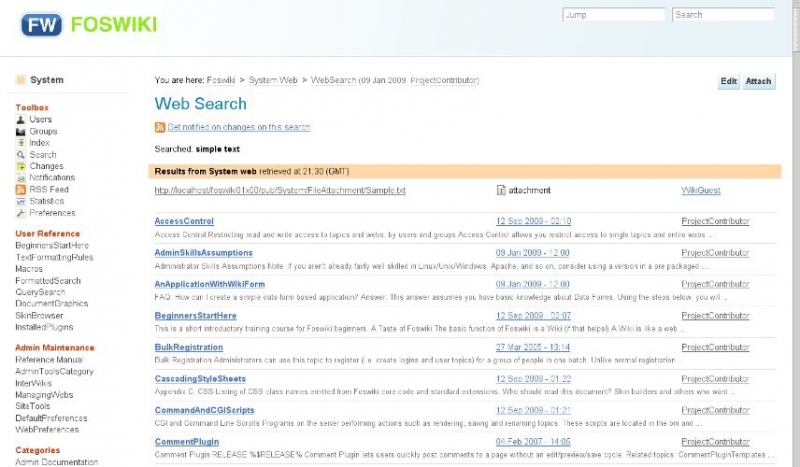
Task: Click Get notified on changes on this search
Action: click(239, 127)
